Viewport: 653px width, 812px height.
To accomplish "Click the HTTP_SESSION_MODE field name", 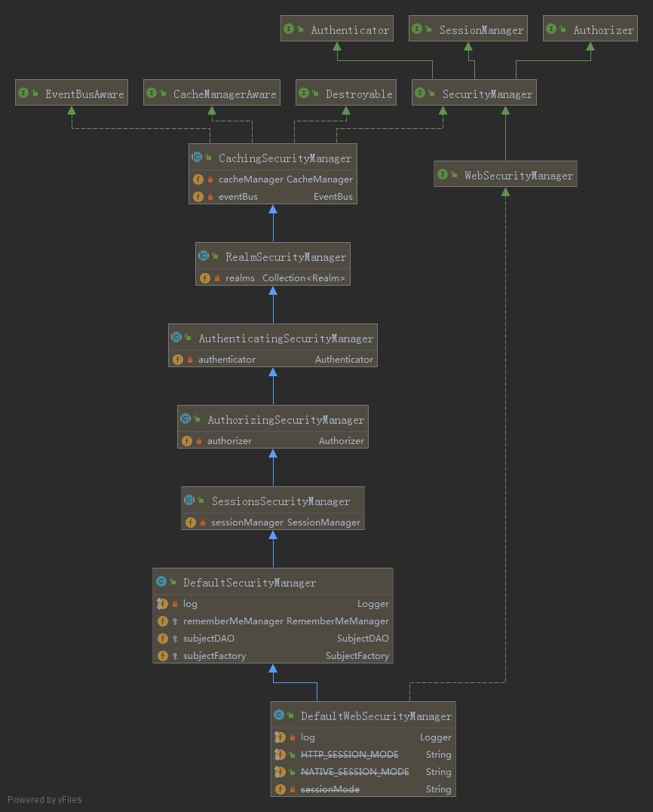I will click(x=350, y=755).
